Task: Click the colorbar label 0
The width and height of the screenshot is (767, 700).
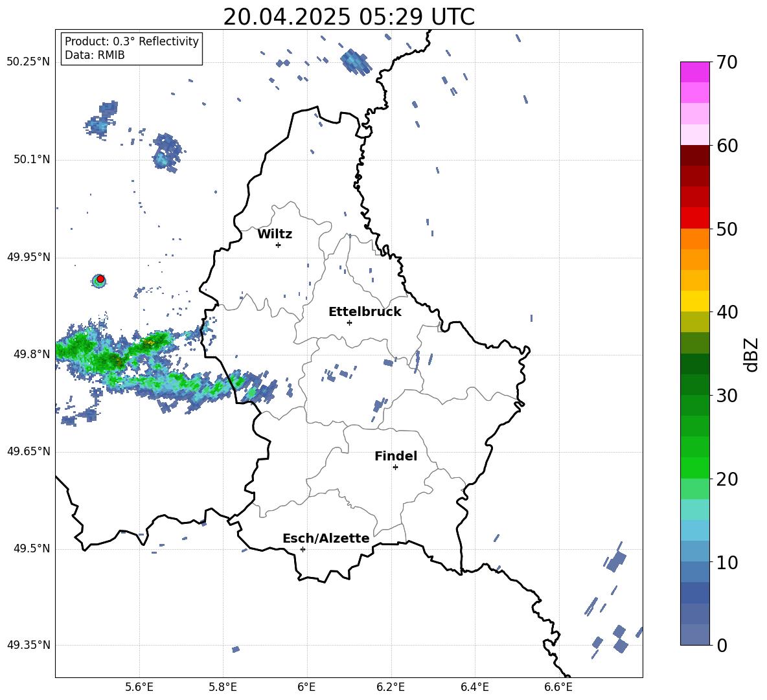Action: 722,646
